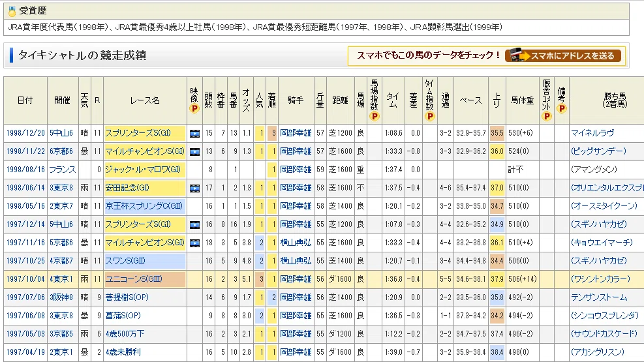The image size is (644, 362).
Task: Click the premium P icon under 映像 header
Action: (194, 109)
